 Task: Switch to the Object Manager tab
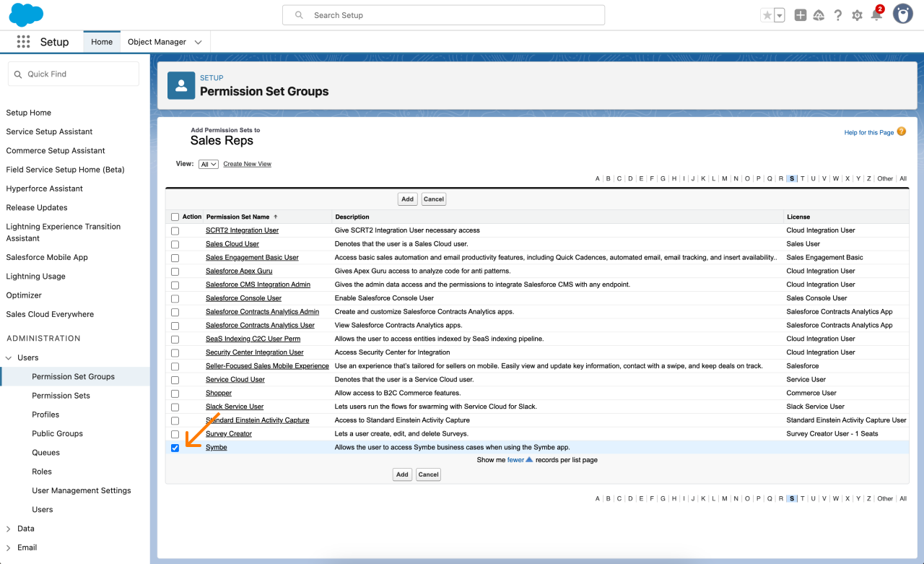click(157, 42)
